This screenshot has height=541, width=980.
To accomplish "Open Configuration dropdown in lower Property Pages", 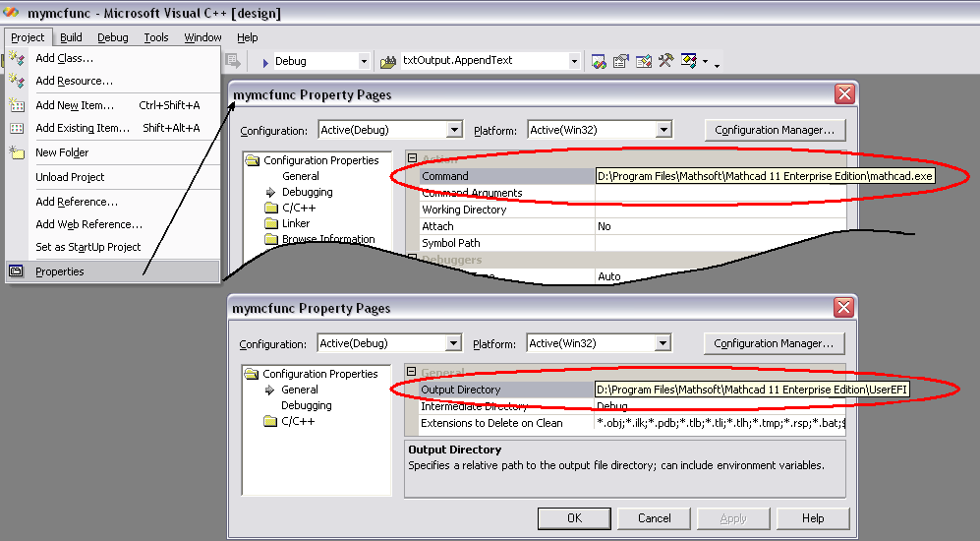I will [x=453, y=343].
